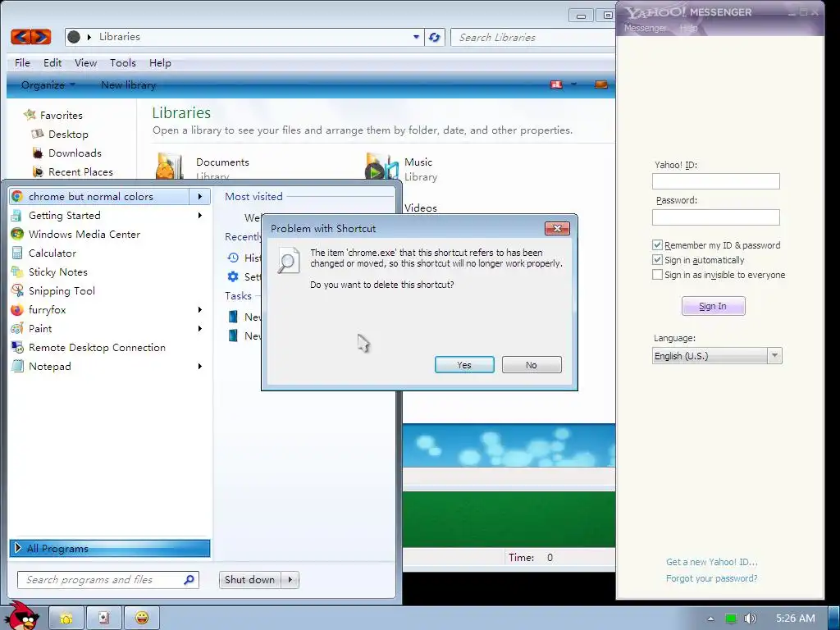Open the Tools menu in Explorer
The height and width of the screenshot is (630, 840).
[123, 62]
